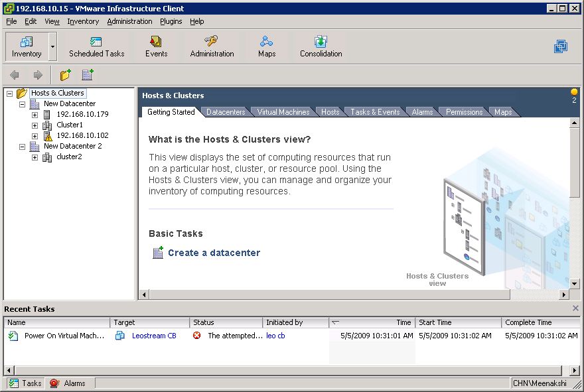Collapse the New Datacenter node
The width and height of the screenshot is (584, 392).
tap(22, 104)
